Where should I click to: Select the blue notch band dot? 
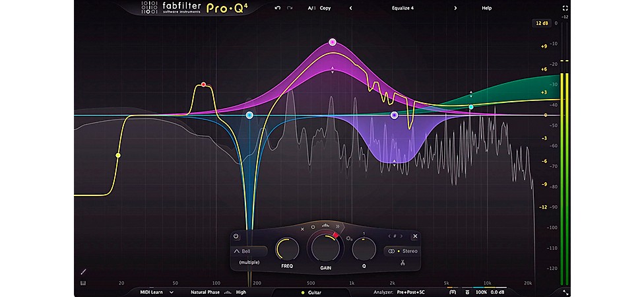coord(249,115)
